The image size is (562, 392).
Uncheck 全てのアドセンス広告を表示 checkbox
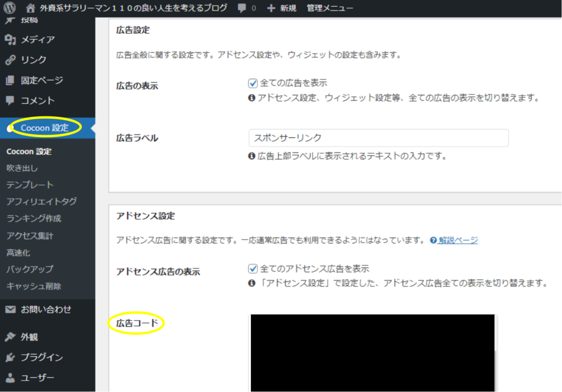(x=252, y=268)
